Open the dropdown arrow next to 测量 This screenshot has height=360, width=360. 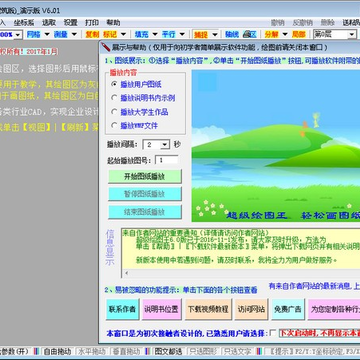(x=74, y=34)
